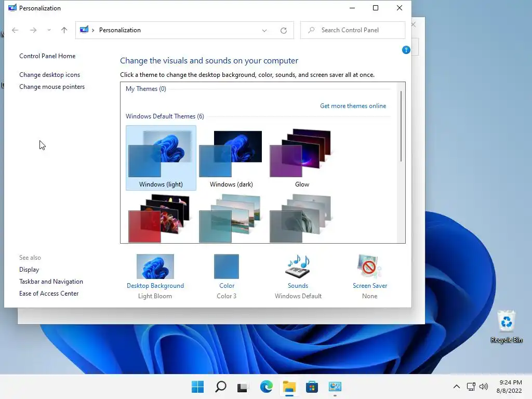
Task: Click the Light Bloom background value
Action: (155, 296)
